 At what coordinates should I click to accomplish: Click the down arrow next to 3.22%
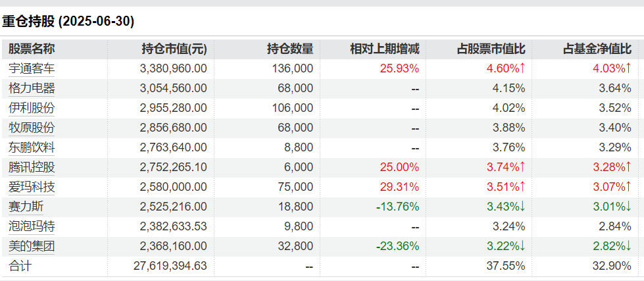522,245
